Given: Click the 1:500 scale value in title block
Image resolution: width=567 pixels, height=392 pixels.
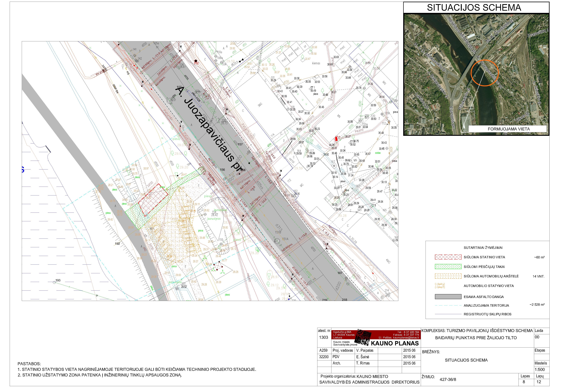Looking at the screenshot, I should click(x=540, y=370).
